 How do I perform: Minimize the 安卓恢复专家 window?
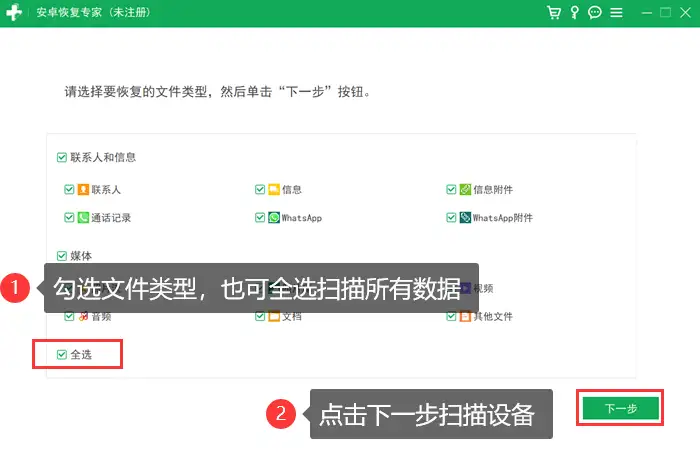(646, 13)
